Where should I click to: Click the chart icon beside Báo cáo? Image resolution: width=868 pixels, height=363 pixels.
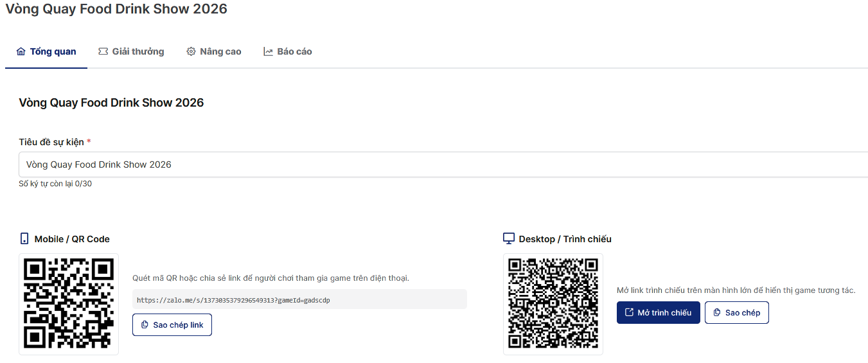269,51
